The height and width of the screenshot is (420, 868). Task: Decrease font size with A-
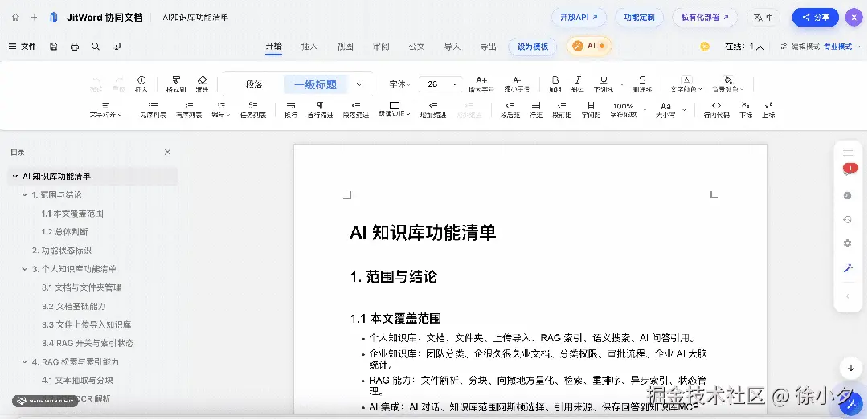coord(517,84)
